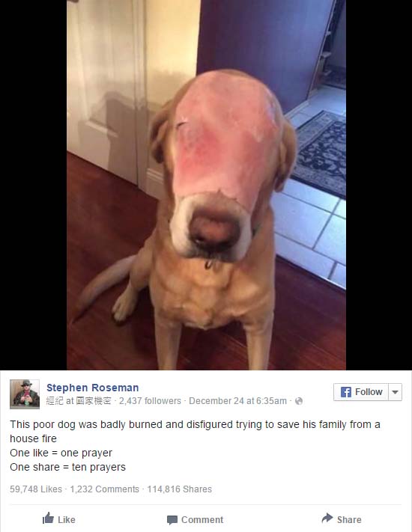The image size is (412, 532).
Task: Click the Comment speech bubble icon
Action: pyautogui.click(x=172, y=520)
